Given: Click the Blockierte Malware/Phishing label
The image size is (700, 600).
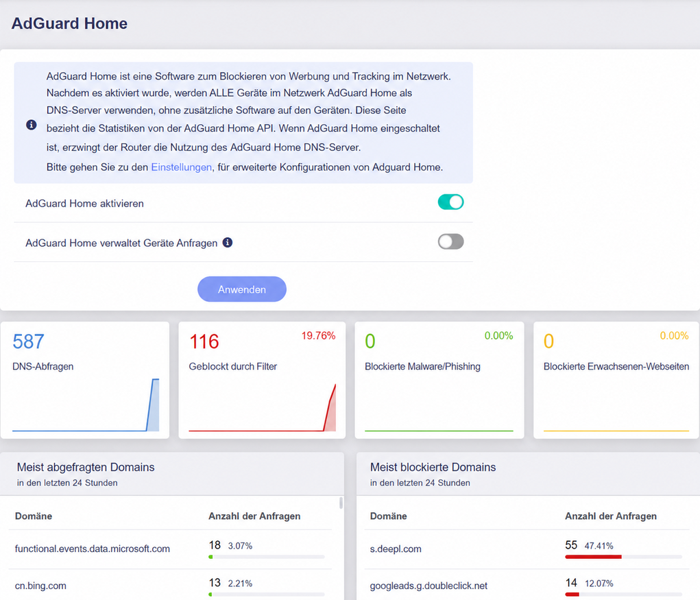Looking at the screenshot, I should 422,367.
